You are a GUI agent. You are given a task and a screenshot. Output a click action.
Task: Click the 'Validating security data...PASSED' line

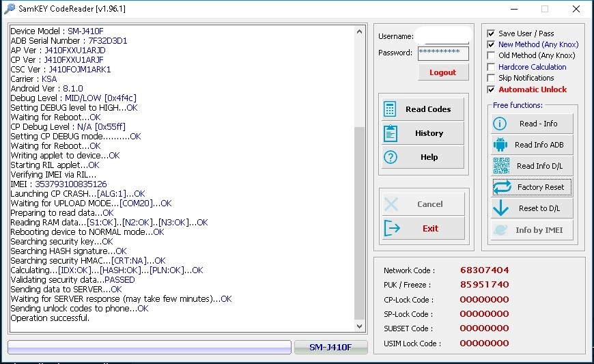[73, 280]
